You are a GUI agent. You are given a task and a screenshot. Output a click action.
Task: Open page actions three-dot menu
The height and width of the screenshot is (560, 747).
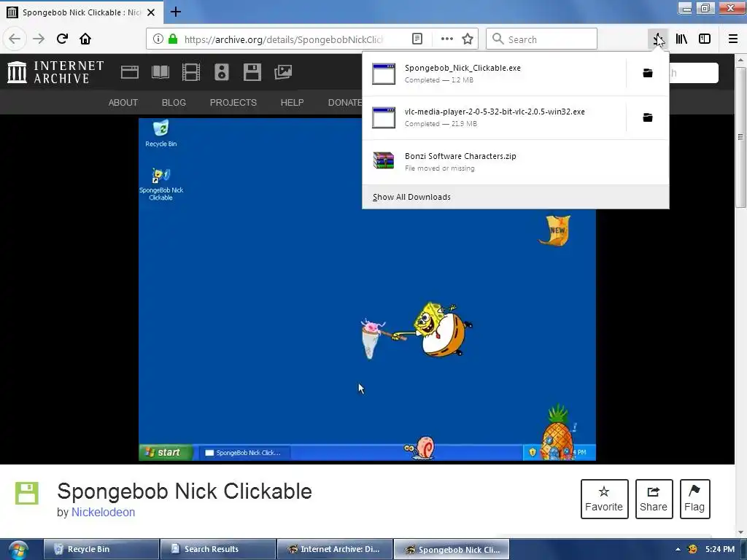click(447, 39)
